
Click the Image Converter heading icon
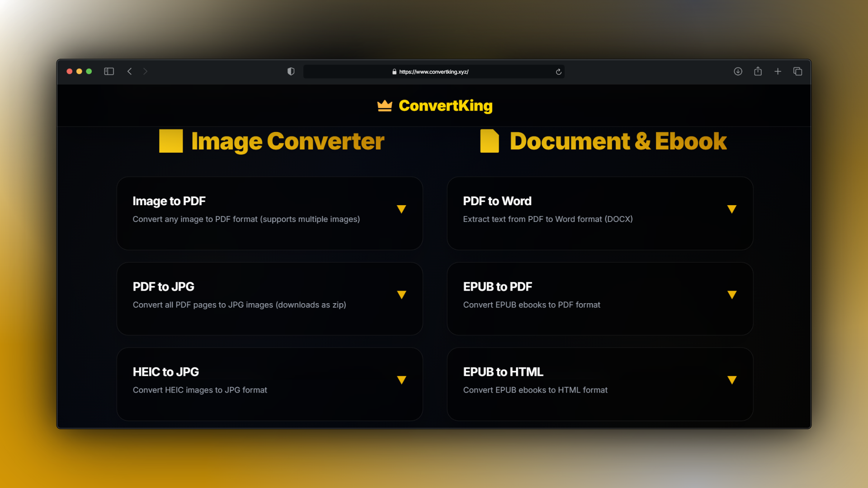click(x=171, y=141)
